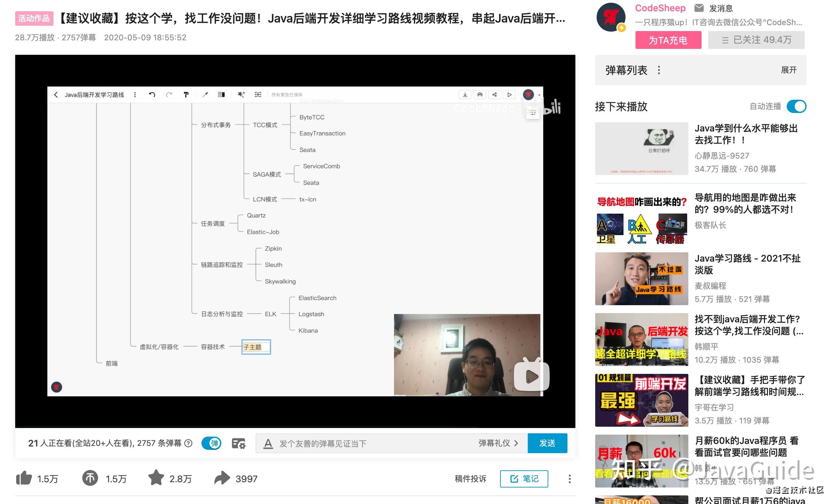The image size is (835, 504).
Task: Open danmaku settings icon
Action: tap(238, 443)
